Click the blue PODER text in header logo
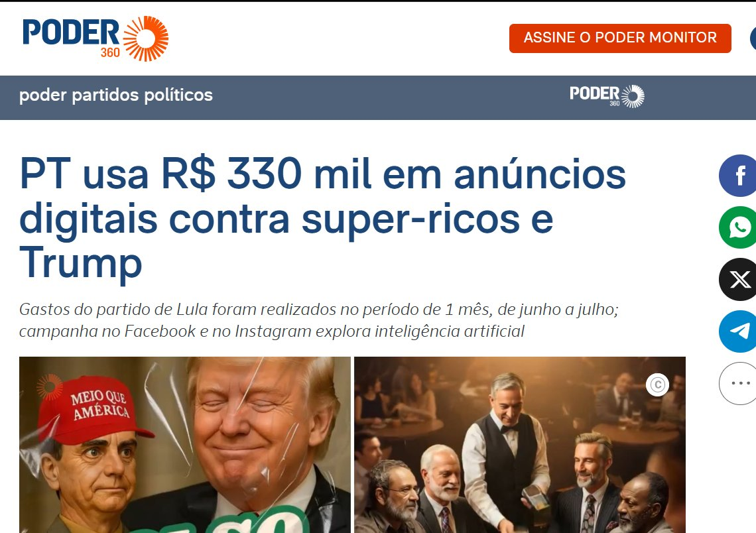This screenshot has height=533, width=756. (71, 32)
